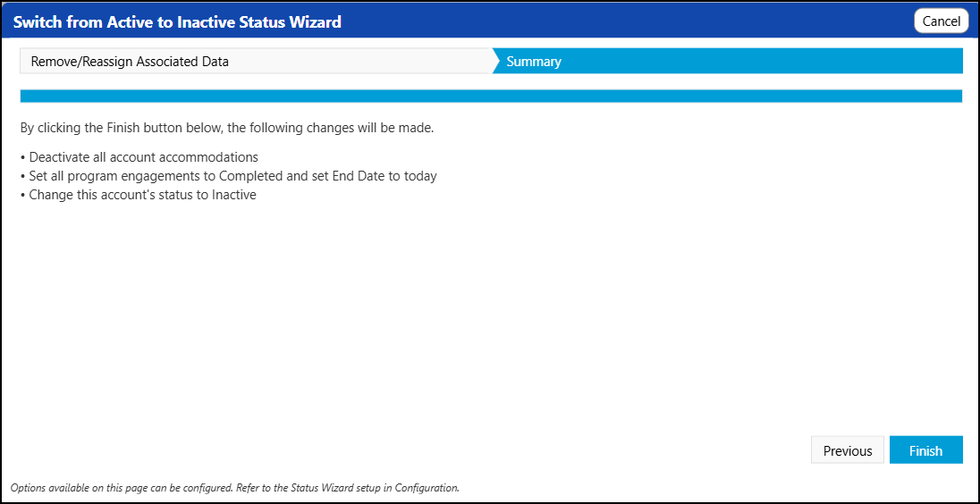Click the Status Wizard configuration footnote
This screenshot has height=504, width=980.
[x=235, y=487]
